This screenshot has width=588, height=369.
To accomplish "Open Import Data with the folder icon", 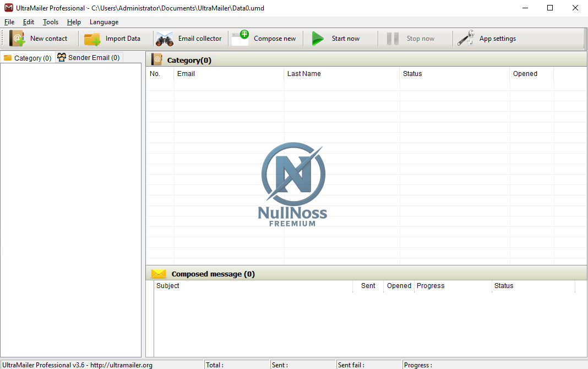I will click(x=91, y=38).
